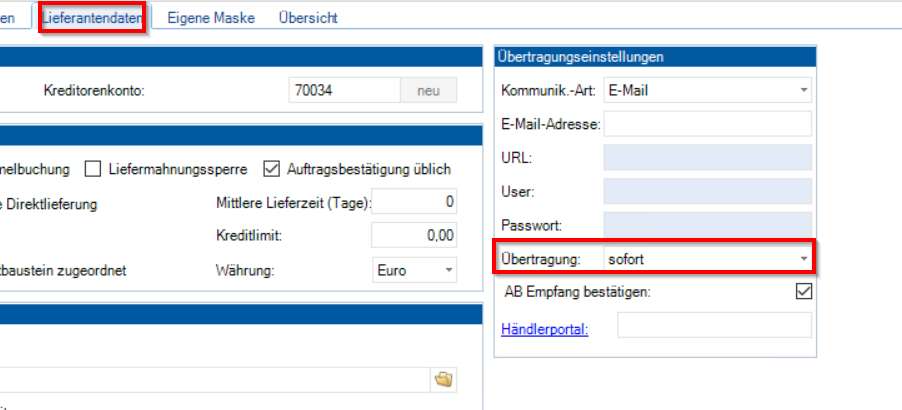
Task: Select the User input field
Action: coord(707,191)
